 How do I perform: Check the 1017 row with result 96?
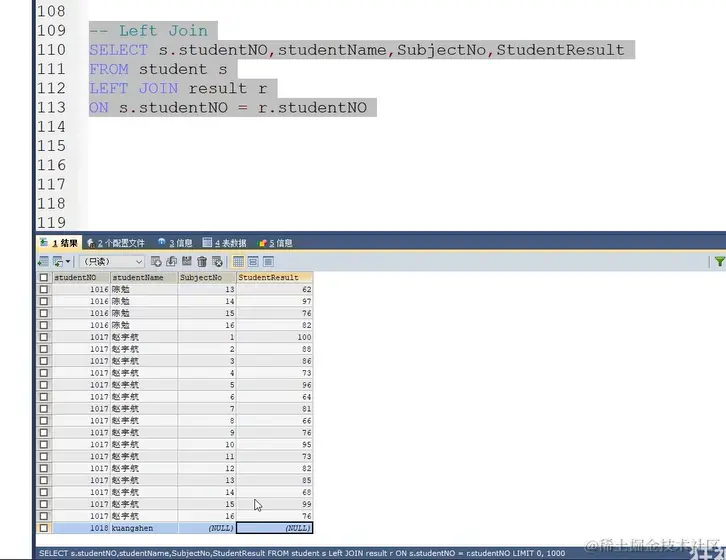pos(44,385)
